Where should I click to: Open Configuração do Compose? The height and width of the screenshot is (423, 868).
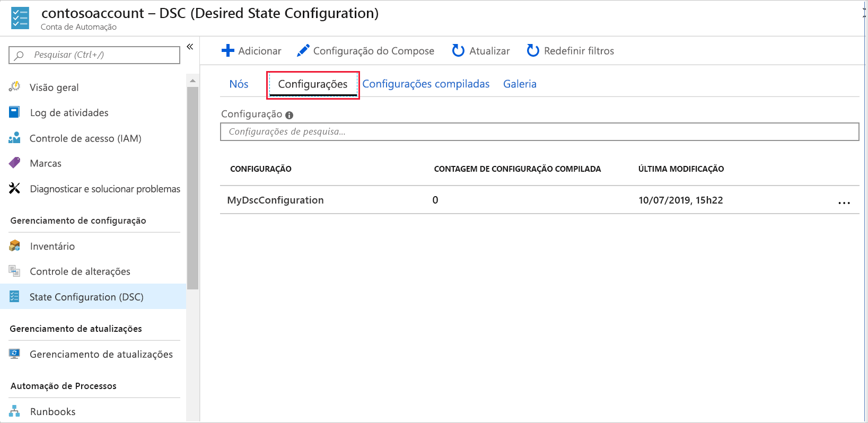point(374,51)
